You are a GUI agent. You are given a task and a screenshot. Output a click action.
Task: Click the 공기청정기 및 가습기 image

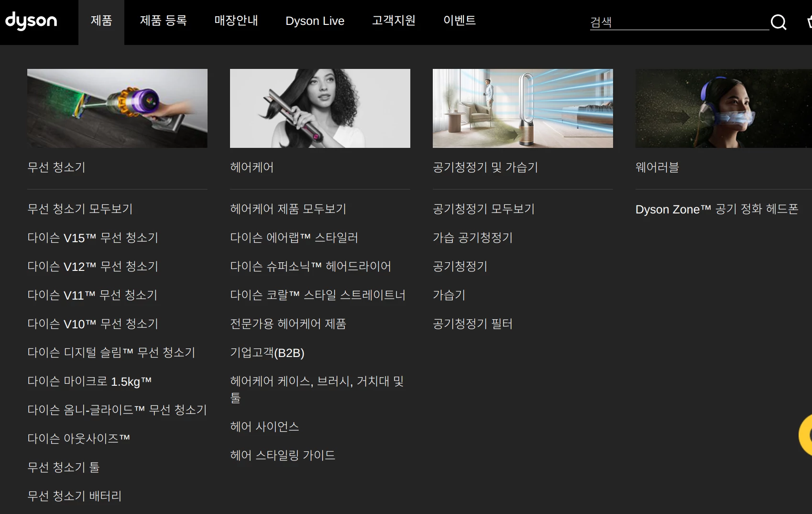click(523, 108)
